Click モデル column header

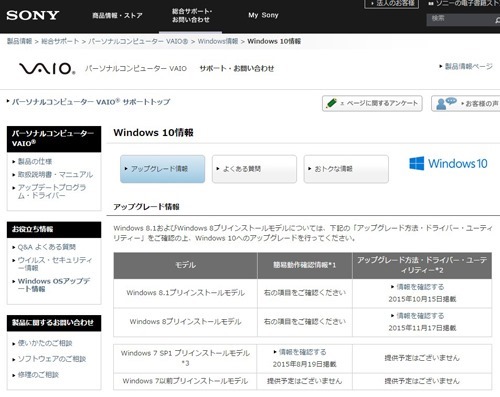(x=185, y=266)
